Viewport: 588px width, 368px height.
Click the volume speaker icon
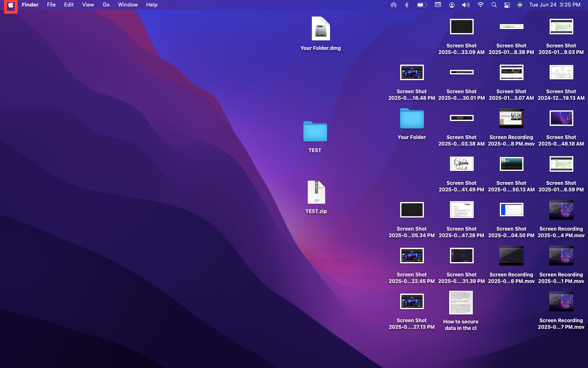tap(465, 5)
